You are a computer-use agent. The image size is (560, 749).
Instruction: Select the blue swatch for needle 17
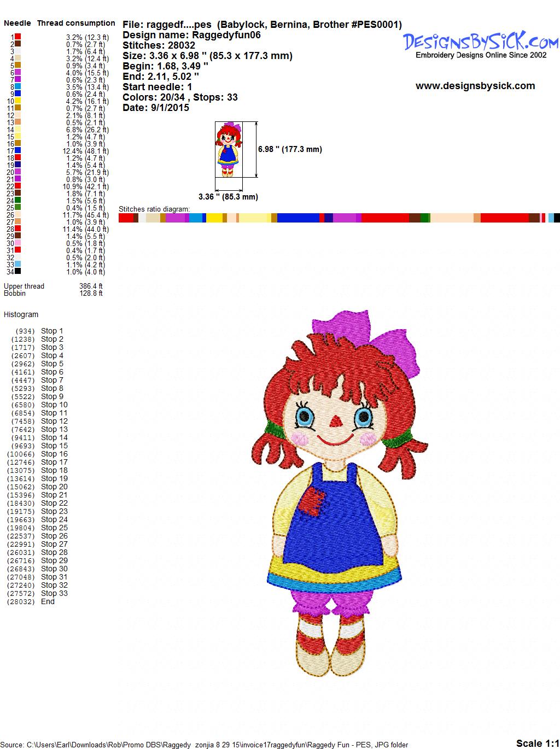click(17, 151)
